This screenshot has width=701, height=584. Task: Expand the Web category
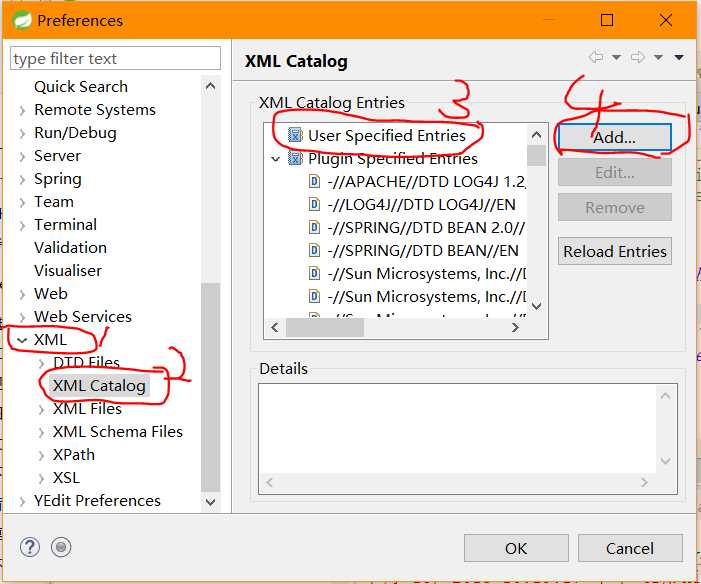[22, 294]
